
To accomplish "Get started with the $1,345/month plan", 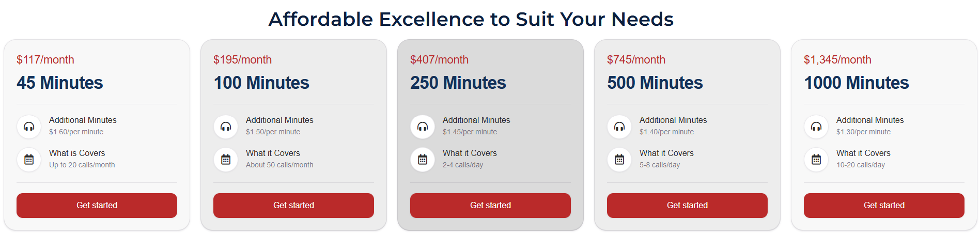I will [884, 206].
